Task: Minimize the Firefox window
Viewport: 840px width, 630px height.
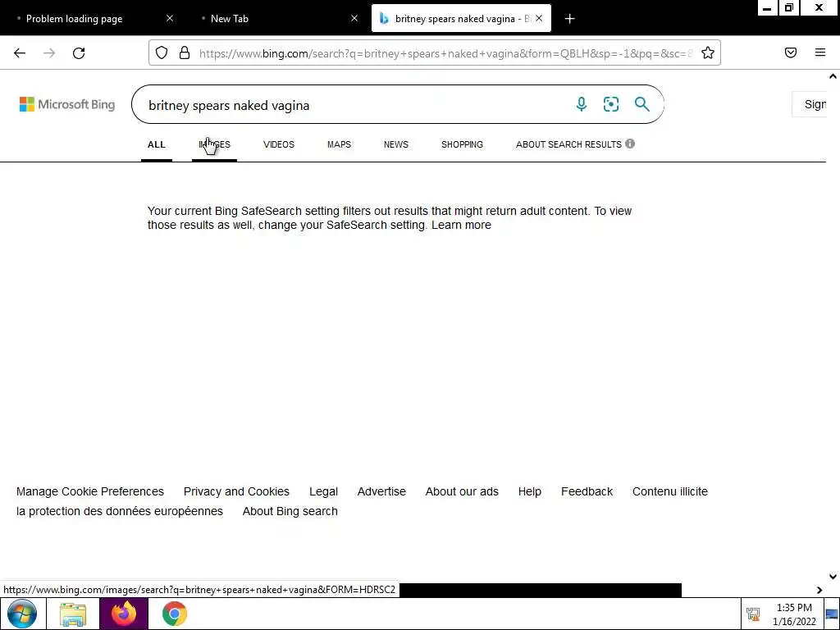Action: tap(767, 8)
